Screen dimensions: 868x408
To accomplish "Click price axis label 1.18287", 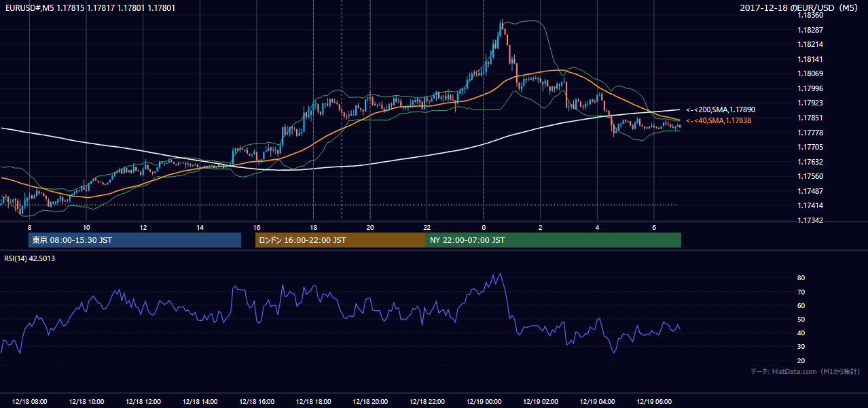I will [x=811, y=30].
